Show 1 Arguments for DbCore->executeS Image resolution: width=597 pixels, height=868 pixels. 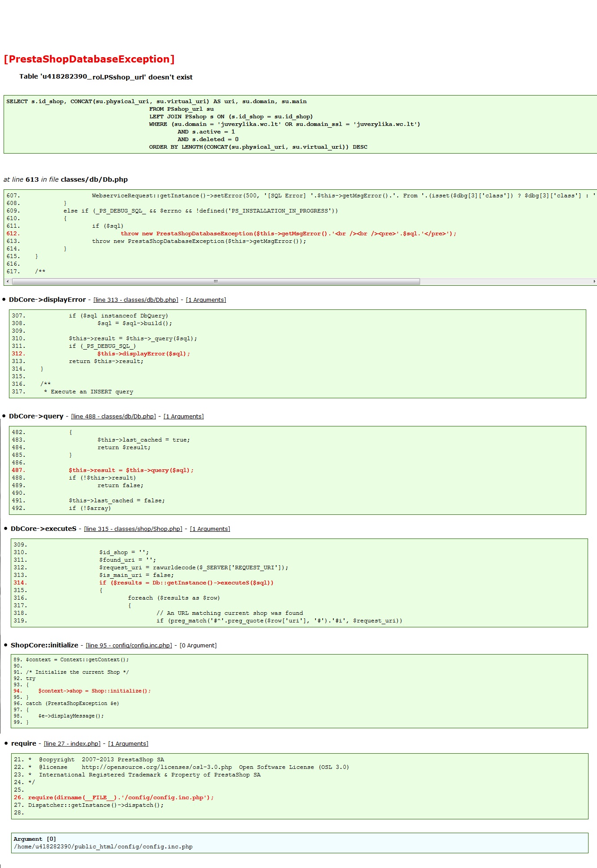click(210, 529)
